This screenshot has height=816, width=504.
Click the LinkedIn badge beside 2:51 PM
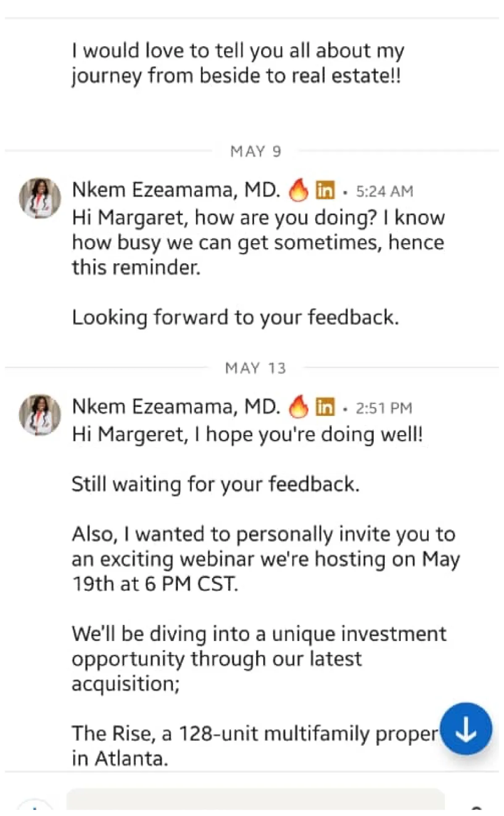[x=325, y=407]
